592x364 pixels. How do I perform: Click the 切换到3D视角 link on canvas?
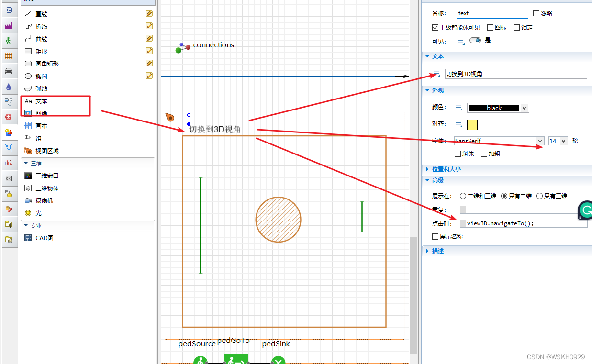tap(214, 129)
